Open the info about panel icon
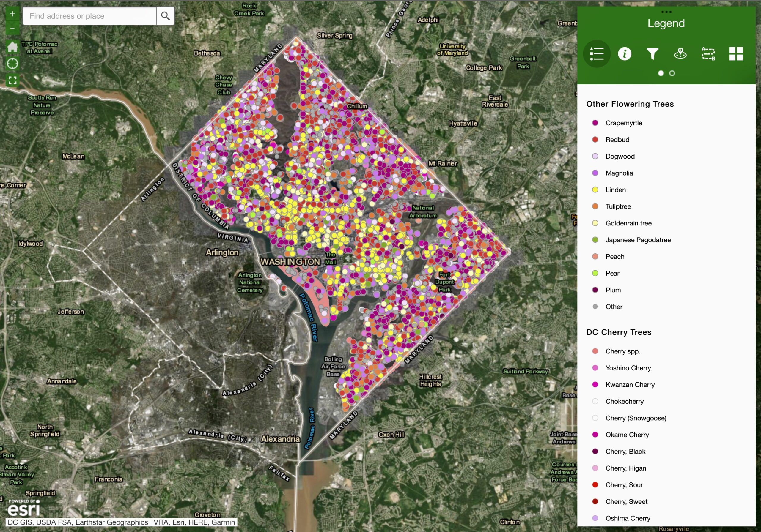This screenshot has width=761, height=532. [x=625, y=54]
